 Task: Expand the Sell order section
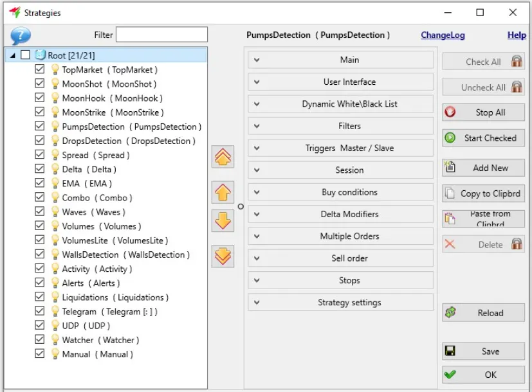click(340, 258)
